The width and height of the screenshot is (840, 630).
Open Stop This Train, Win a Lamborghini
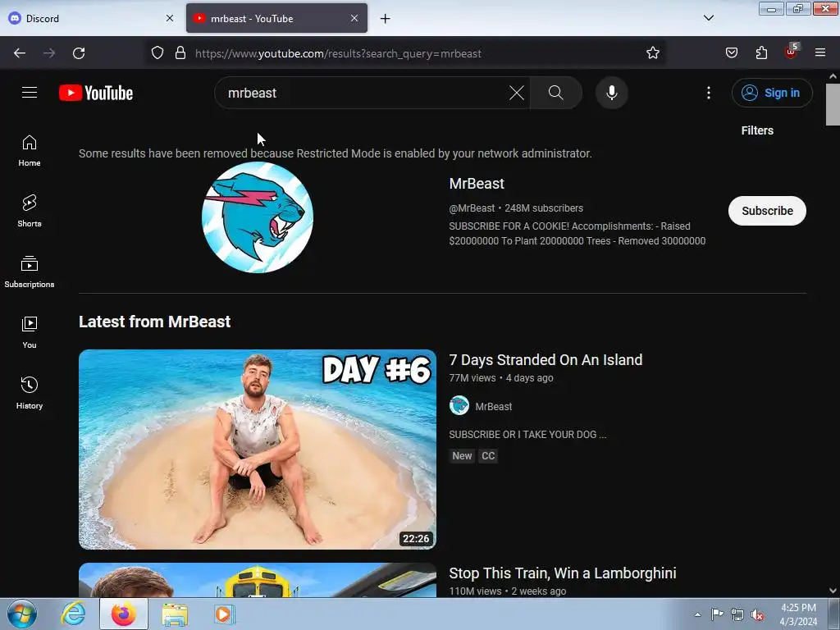563,573
